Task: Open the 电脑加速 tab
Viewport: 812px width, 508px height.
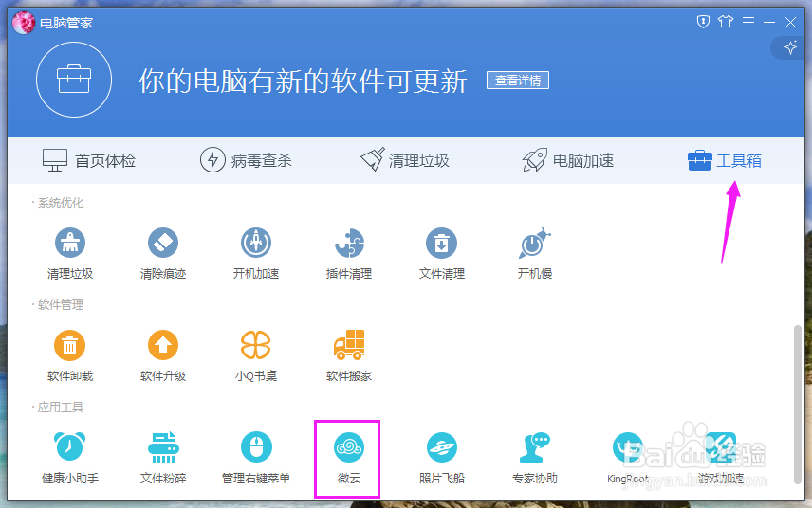Action: pyautogui.click(x=568, y=160)
